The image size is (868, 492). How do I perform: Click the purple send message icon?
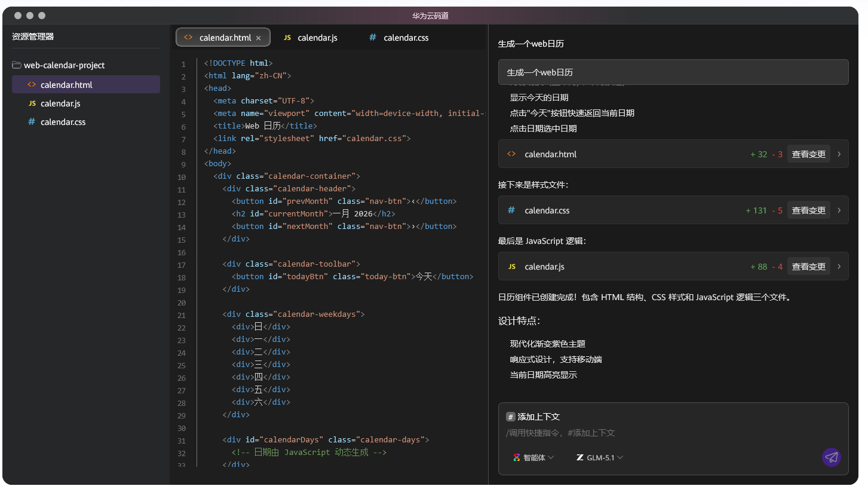tap(831, 457)
